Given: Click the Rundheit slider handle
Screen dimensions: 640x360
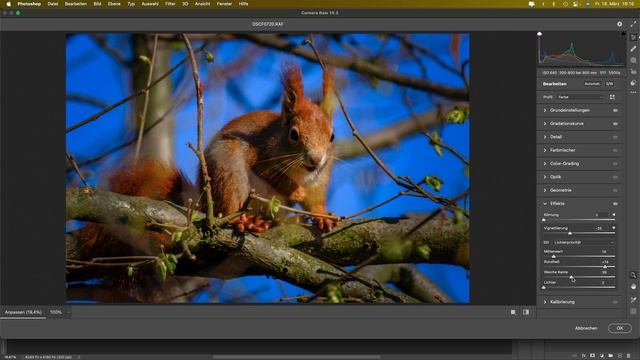Looking at the screenshot, I should [x=605, y=267].
